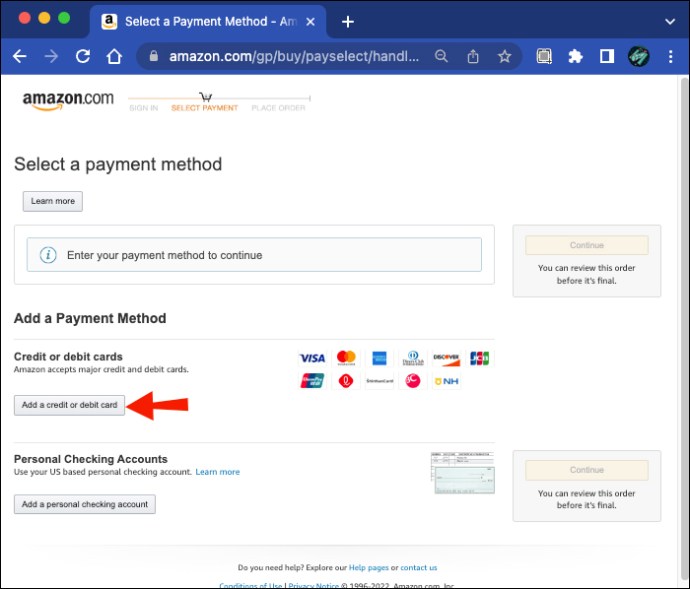This screenshot has width=690, height=589.
Task: Click the UnionPay card logo
Action: click(x=312, y=381)
